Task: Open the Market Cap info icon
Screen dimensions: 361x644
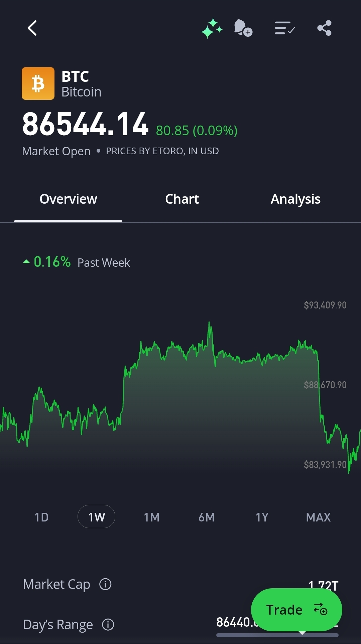Action: pyautogui.click(x=105, y=584)
